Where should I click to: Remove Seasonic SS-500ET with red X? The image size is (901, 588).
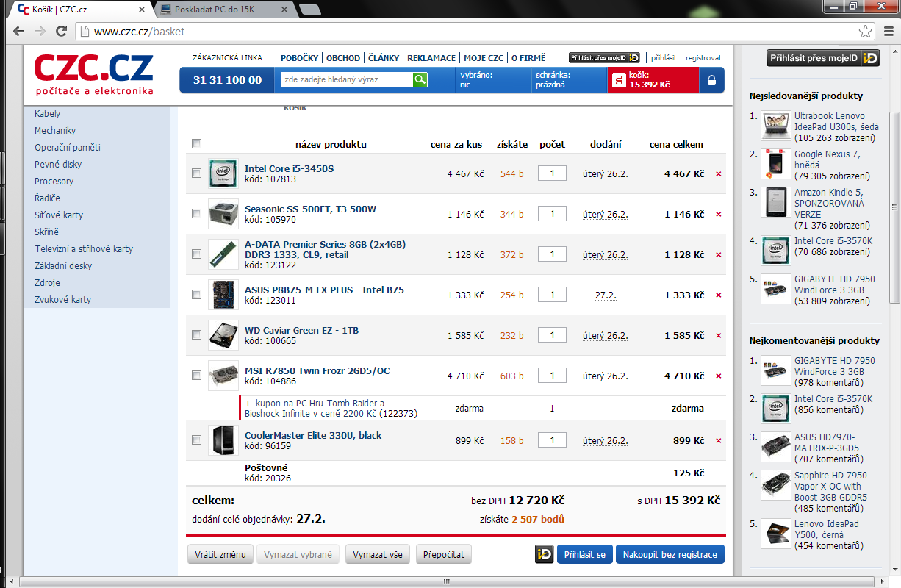pyautogui.click(x=718, y=215)
